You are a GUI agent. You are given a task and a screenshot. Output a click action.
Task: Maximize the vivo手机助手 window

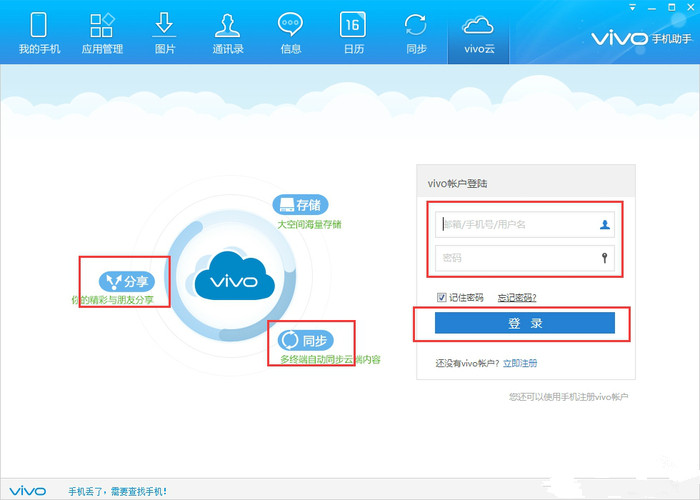point(671,8)
